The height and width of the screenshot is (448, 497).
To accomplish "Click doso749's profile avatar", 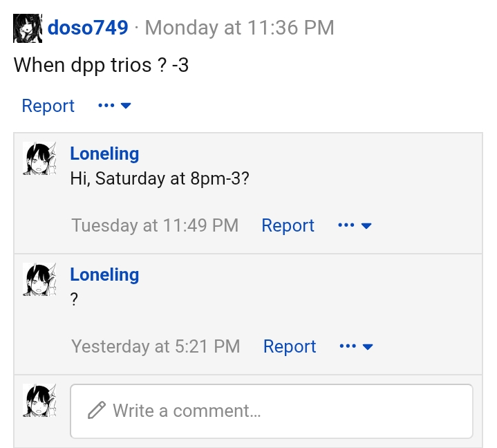I will (x=28, y=28).
